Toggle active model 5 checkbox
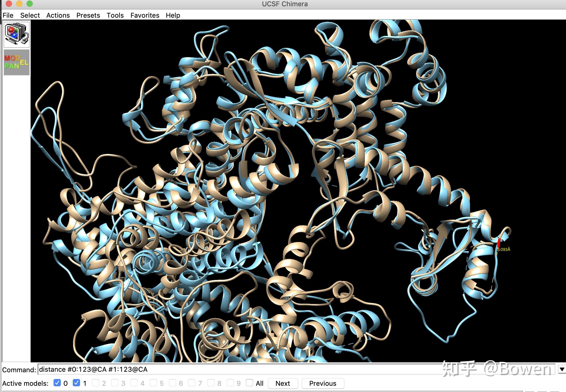 click(x=153, y=383)
